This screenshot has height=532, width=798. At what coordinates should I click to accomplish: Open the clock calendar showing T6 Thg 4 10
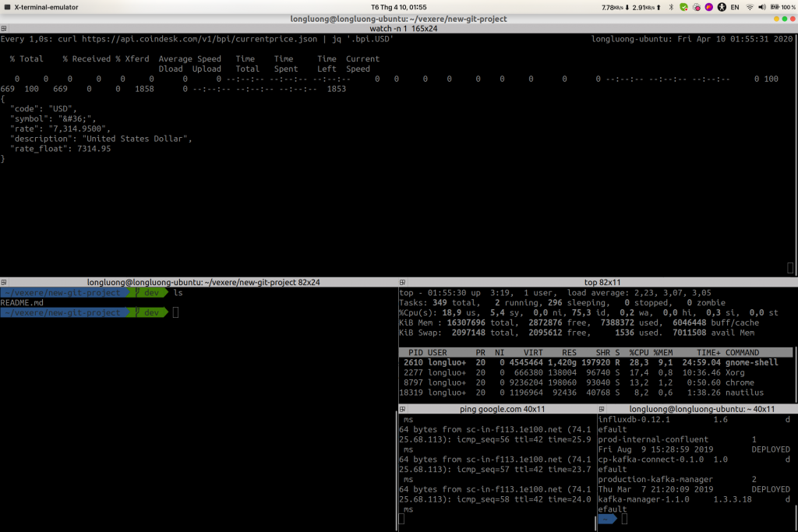click(x=398, y=7)
